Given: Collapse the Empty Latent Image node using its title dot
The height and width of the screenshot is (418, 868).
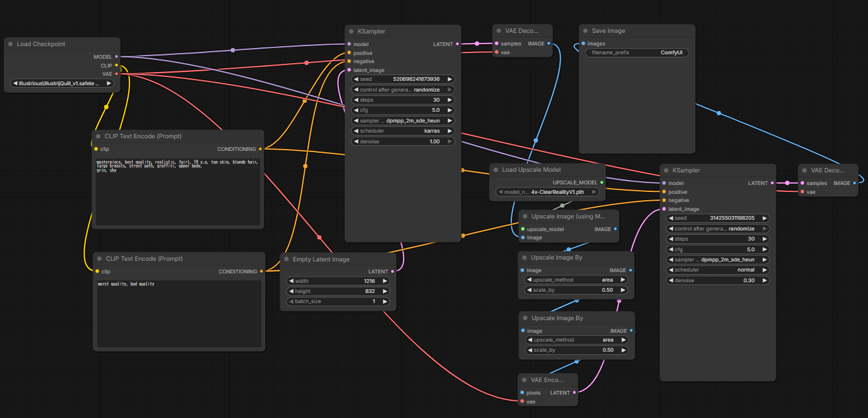Looking at the screenshot, I should (x=287, y=260).
